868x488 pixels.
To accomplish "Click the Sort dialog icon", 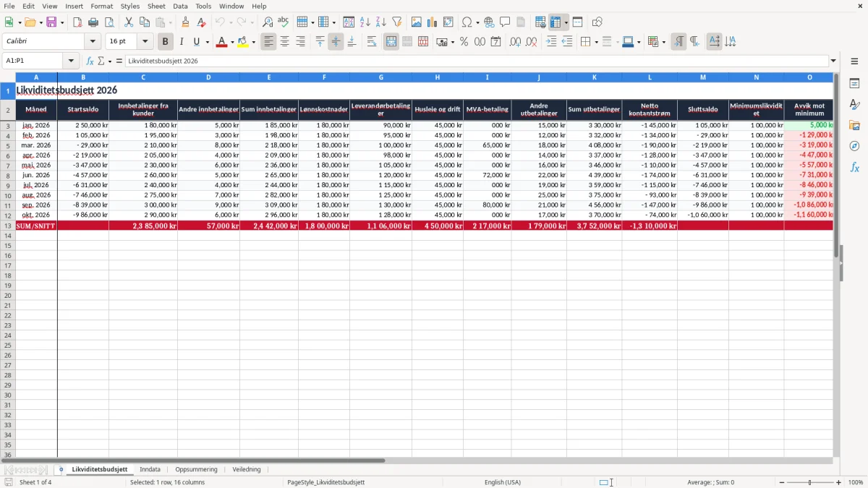I will [349, 22].
